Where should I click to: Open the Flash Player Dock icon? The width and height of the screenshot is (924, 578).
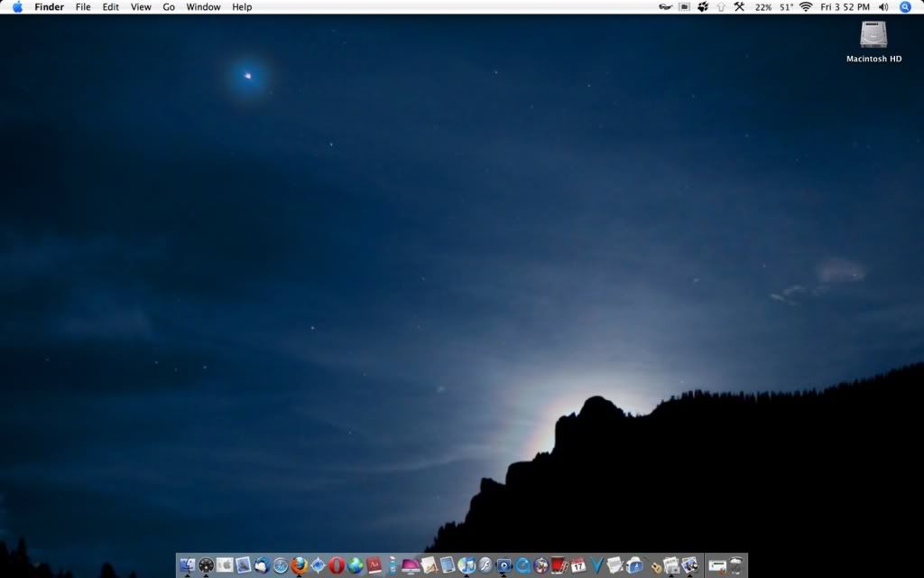click(485, 565)
